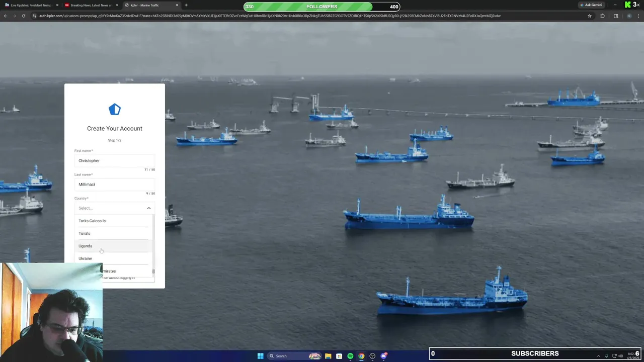Click Ask Gemini button
The image size is (644, 362).
tap(591, 5)
